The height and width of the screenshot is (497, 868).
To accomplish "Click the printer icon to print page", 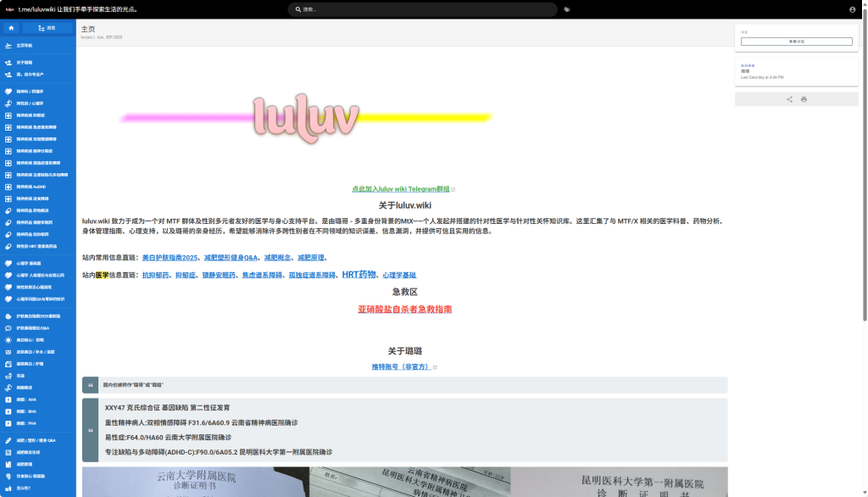I will 804,99.
